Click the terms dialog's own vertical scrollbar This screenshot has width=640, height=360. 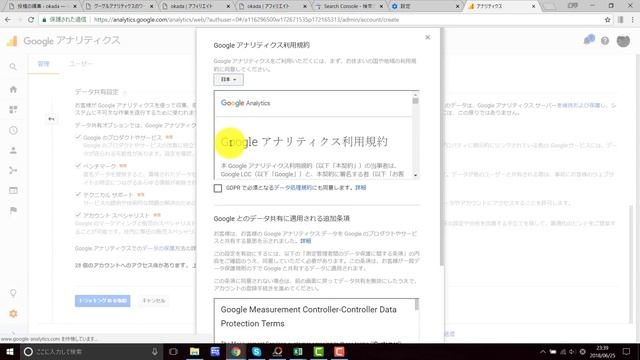[x=442, y=147]
